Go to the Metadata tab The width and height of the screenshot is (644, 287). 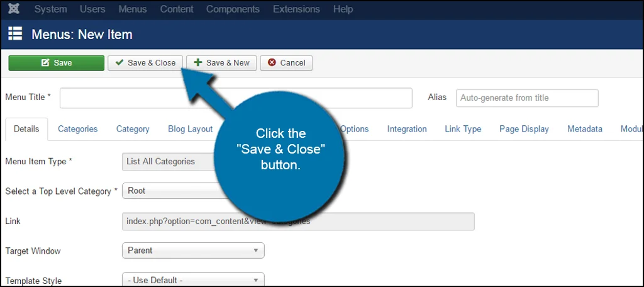point(584,129)
